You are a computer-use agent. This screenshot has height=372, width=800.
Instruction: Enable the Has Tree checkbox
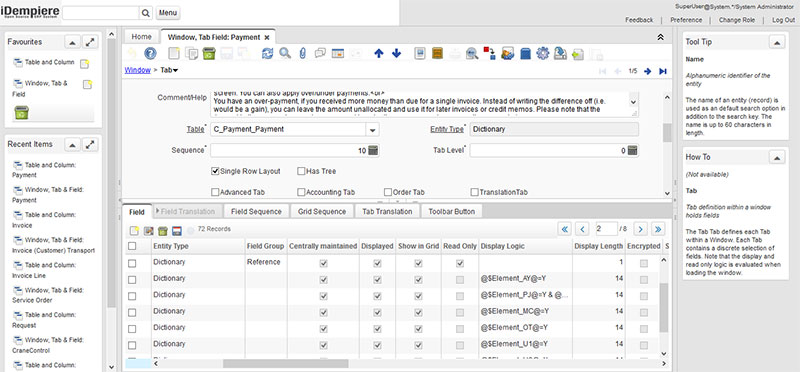[x=301, y=171]
